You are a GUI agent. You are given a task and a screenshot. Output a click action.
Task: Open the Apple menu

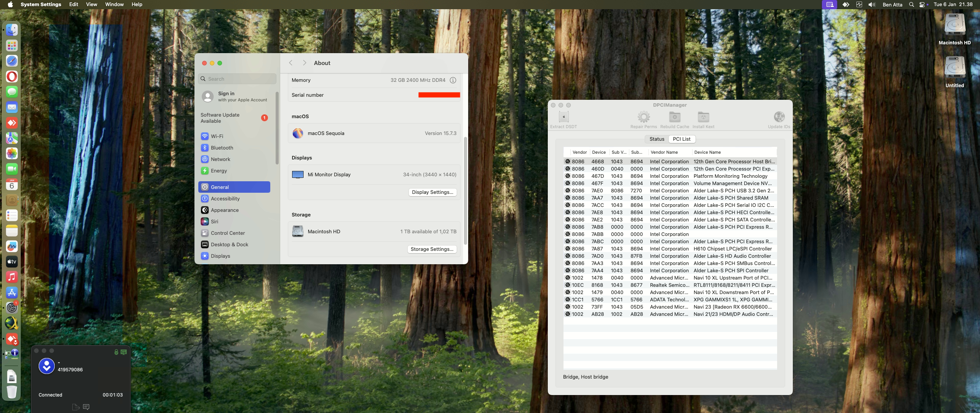click(10, 5)
